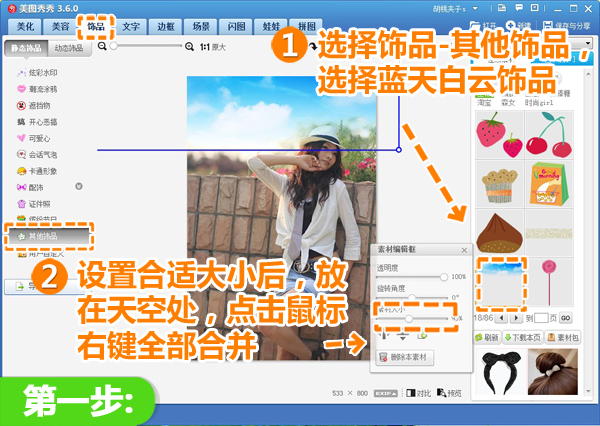
Task: Click the zoom out magnifier icon
Action: point(102,46)
